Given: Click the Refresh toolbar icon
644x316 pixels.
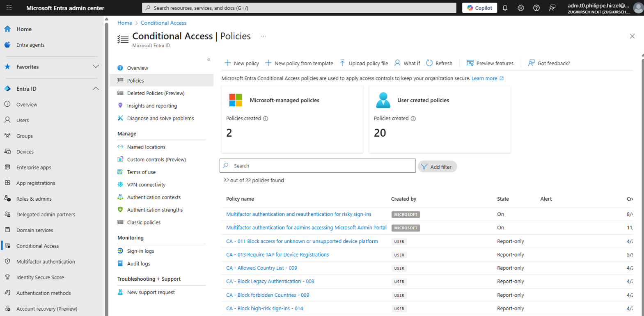Looking at the screenshot, I should [439, 63].
